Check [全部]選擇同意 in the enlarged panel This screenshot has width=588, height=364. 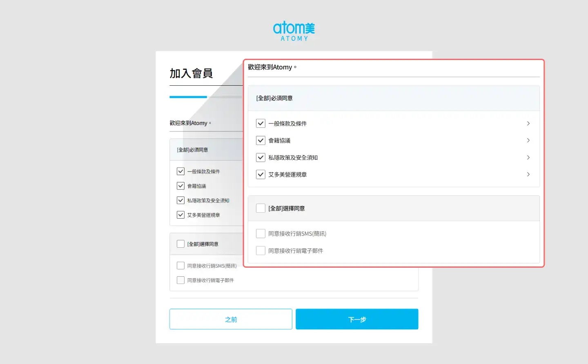coord(261,208)
